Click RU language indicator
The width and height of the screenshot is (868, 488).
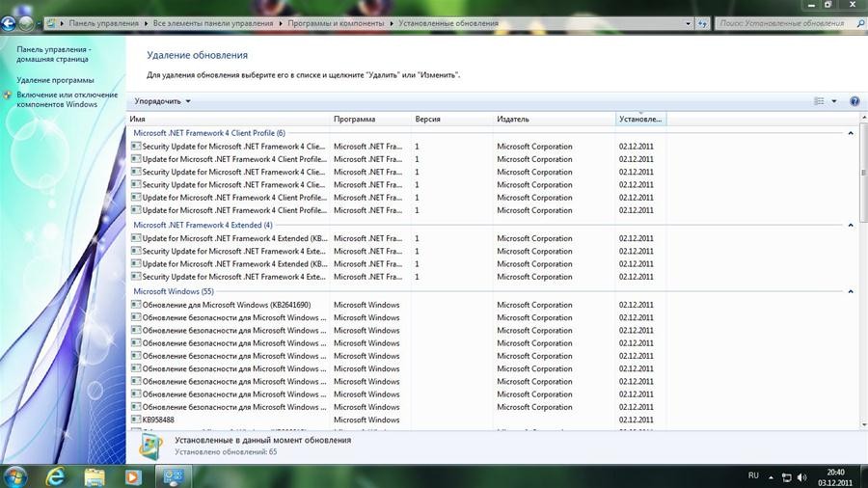(753, 475)
